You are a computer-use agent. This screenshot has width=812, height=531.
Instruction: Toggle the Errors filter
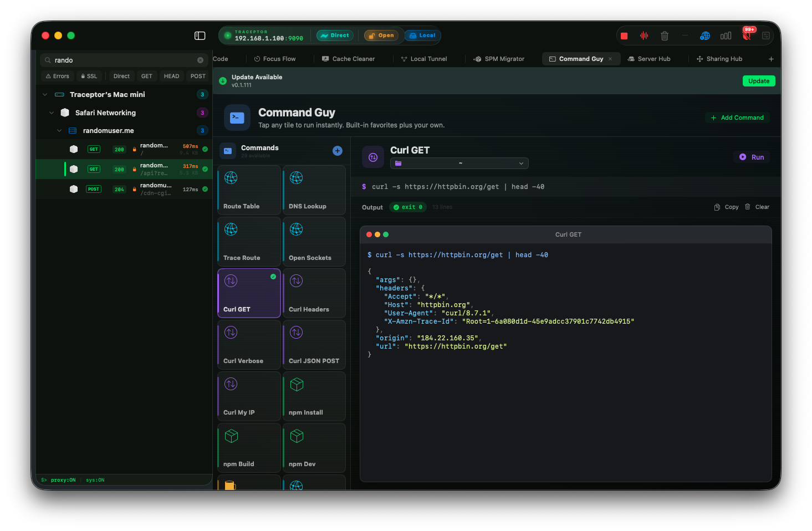click(x=58, y=76)
